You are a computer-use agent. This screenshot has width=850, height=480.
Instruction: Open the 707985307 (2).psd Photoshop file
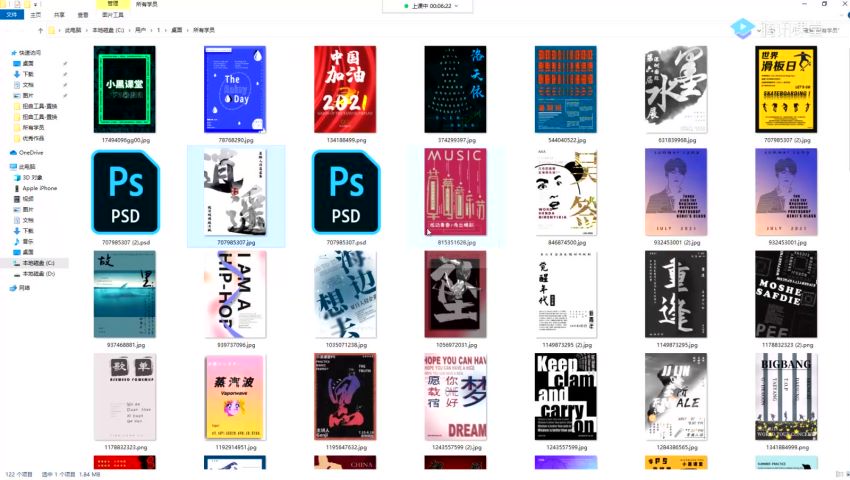tap(125, 193)
